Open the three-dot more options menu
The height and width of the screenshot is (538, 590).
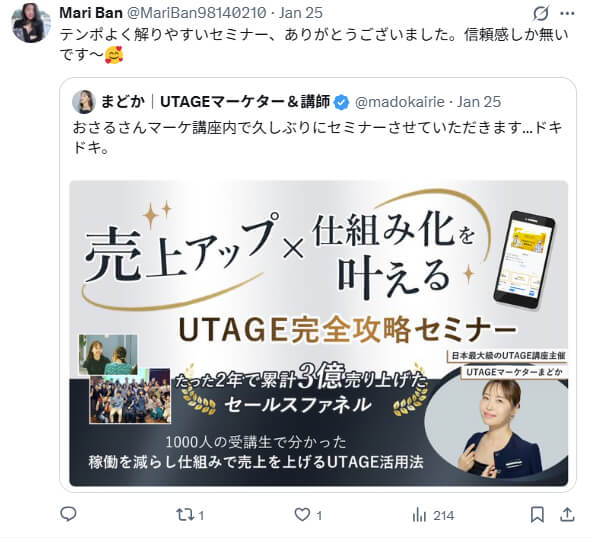(x=567, y=14)
